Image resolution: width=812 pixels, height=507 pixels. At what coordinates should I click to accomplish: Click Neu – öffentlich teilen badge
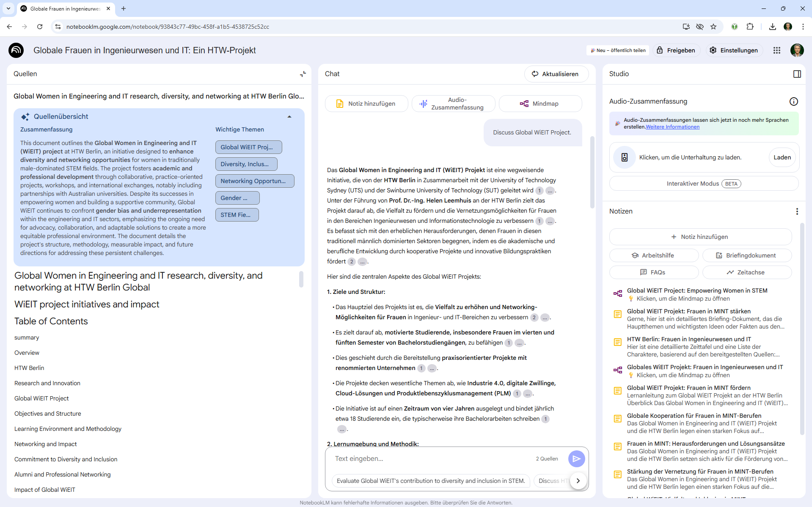(618, 50)
